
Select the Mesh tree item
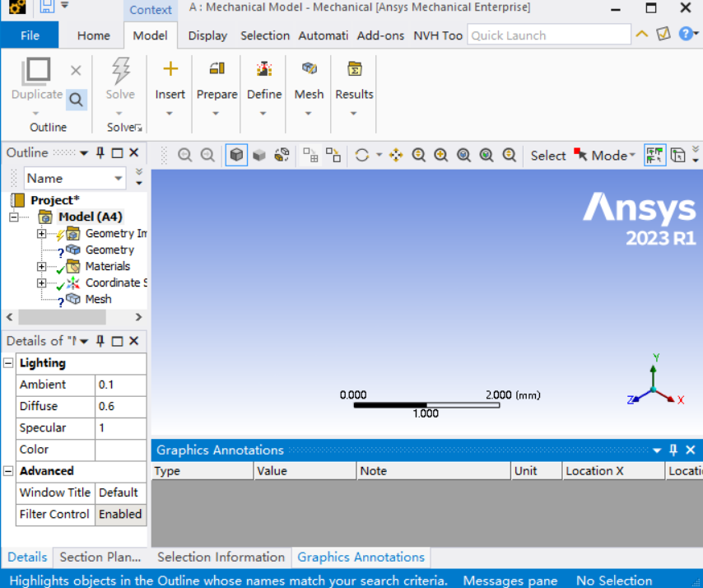pyautogui.click(x=98, y=299)
